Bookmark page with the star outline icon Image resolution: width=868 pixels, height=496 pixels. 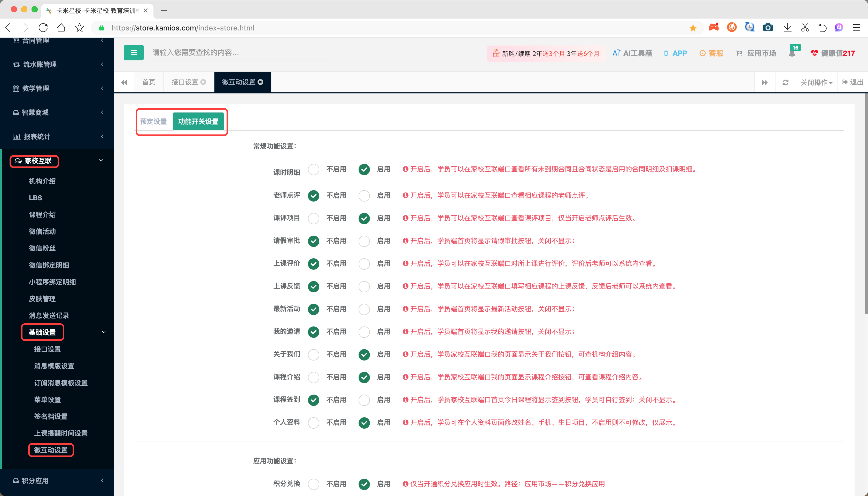pos(79,28)
